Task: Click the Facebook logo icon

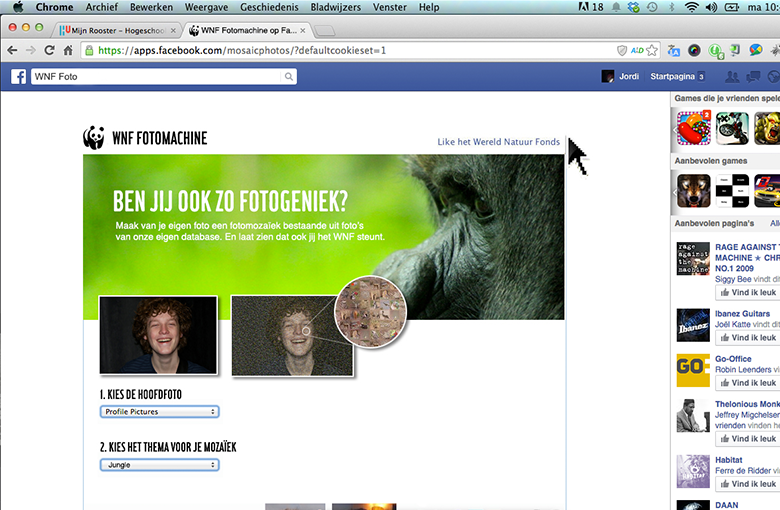Action: pyautogui.click(x=18, y=77)
